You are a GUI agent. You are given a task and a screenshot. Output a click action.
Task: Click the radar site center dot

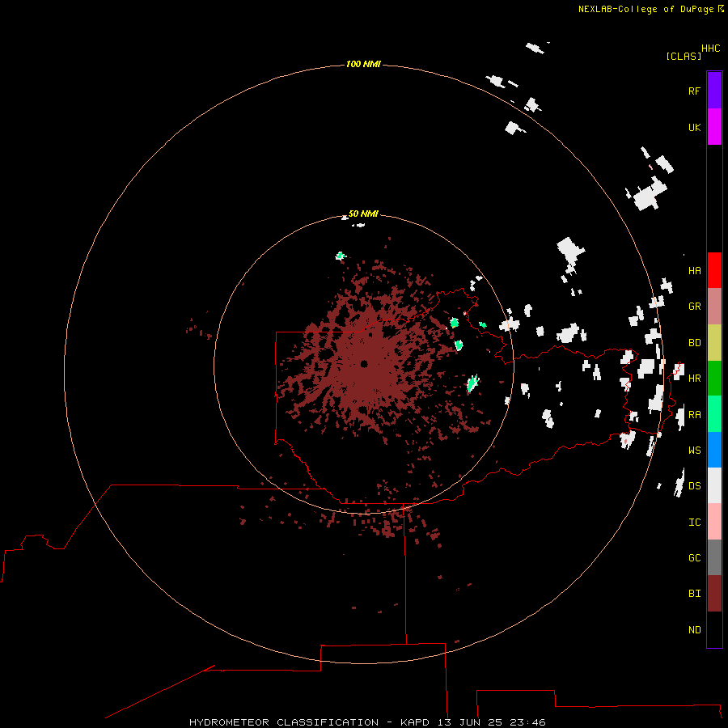pos(364,363)
